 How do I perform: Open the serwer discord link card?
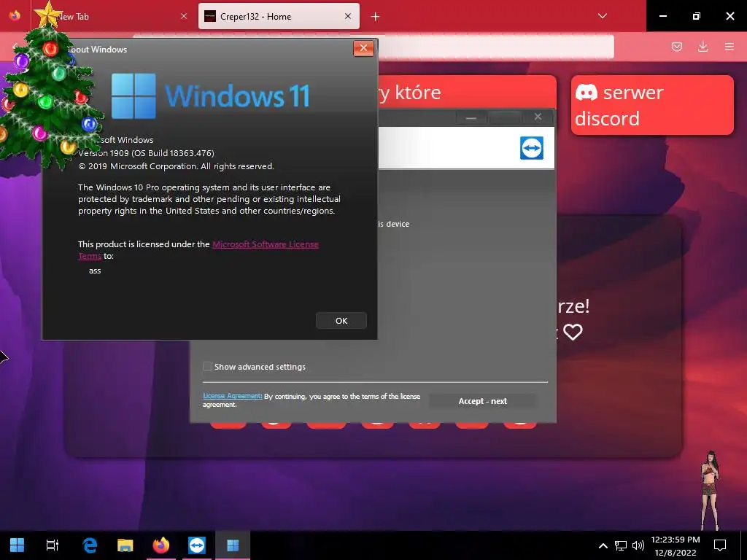pyautogui.click(x=652, y=105)
